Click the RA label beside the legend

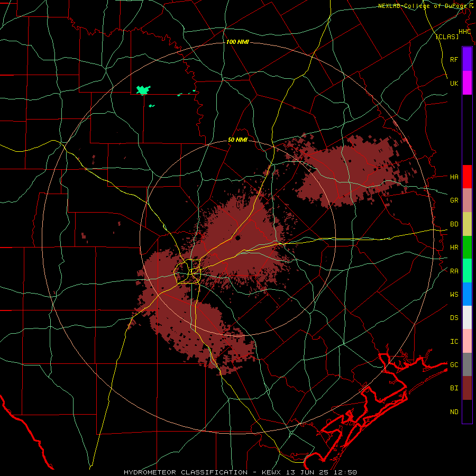pos(454,271)
